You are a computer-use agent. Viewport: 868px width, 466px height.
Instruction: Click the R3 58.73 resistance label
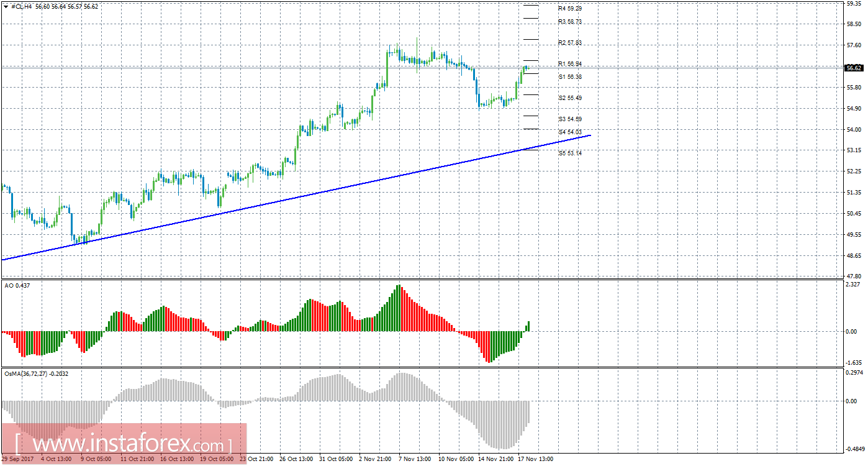tap(570, 22)
